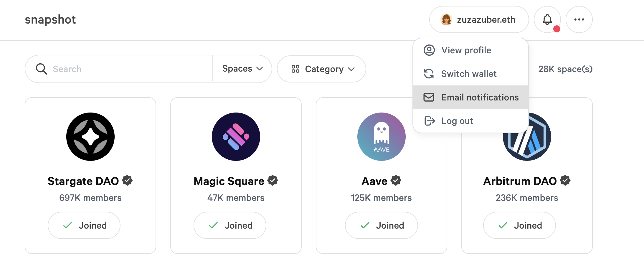644x261 pixels.
Task: Open the notifications bell
Action: point(547,19)
